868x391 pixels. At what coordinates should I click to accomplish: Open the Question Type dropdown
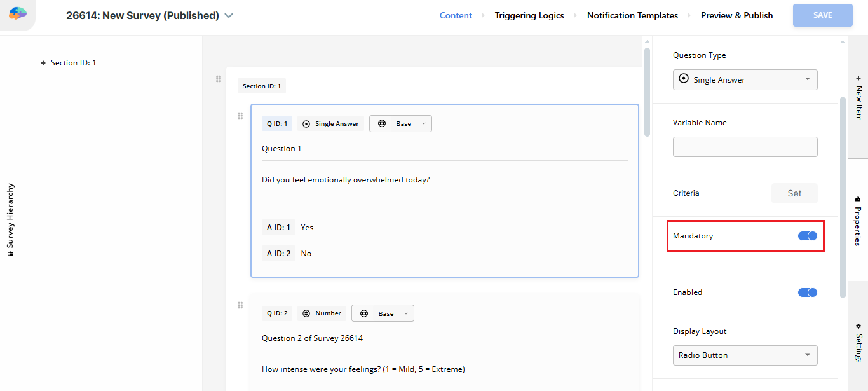point(745,79)
